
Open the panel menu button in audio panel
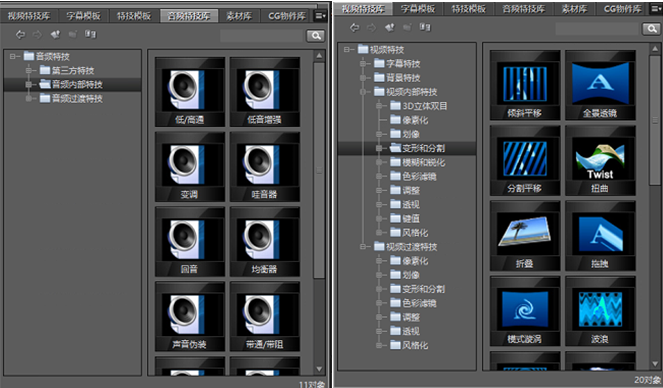(x=320, y=16)
